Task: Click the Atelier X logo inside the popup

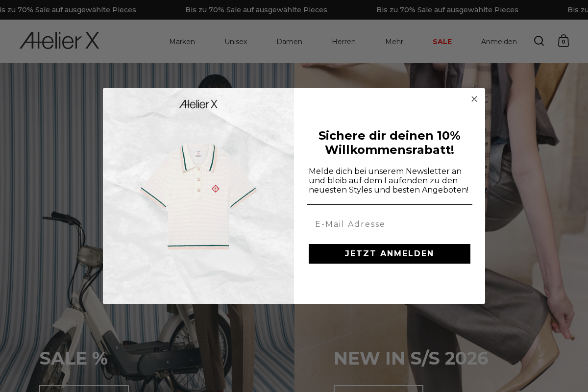Action: pyautogui.click(x=198, y=104)
